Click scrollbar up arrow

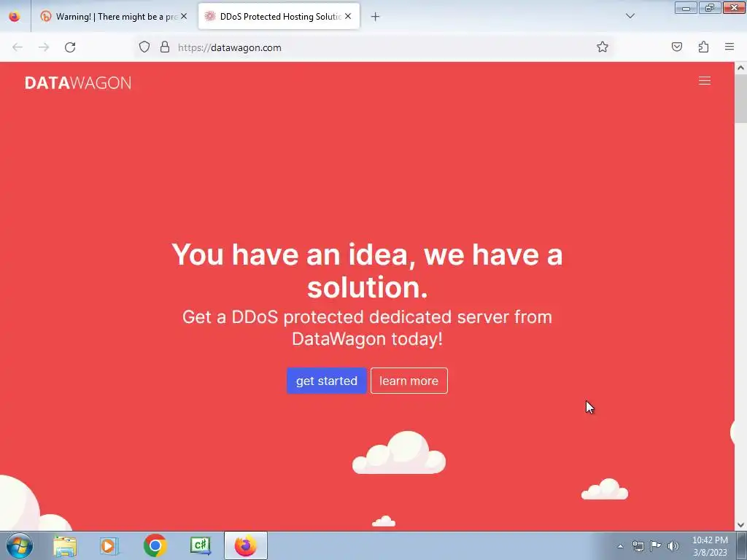point(741,68)
